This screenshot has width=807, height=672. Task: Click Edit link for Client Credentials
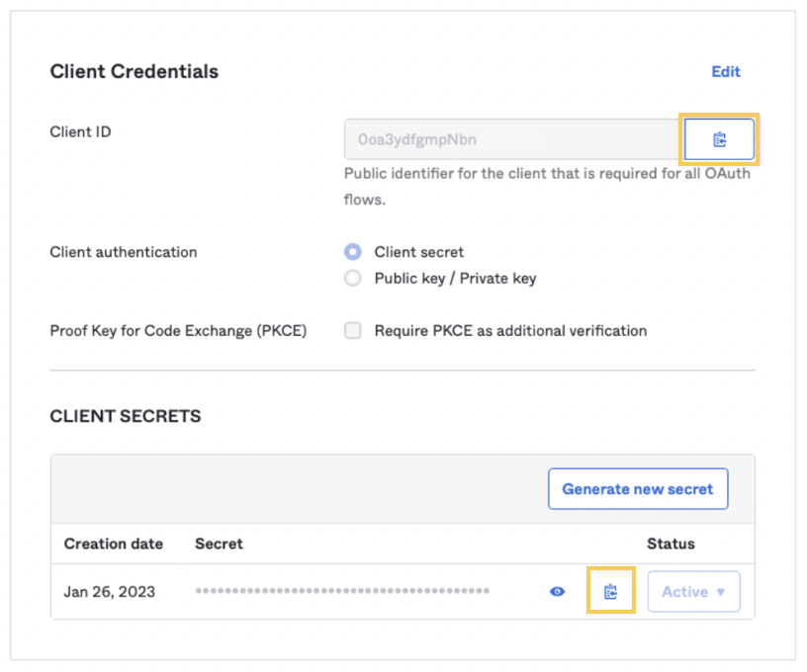pos(726,71)
